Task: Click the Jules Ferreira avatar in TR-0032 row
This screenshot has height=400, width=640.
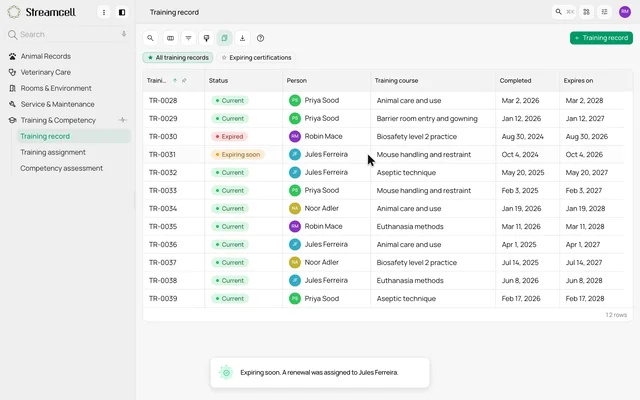Action: tap(295, 172)
